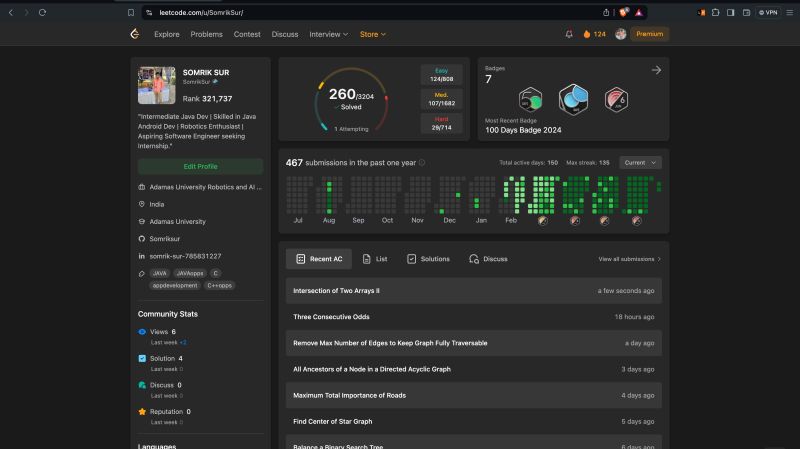The height and width of the screenshot is (449, 800).
Task: Click the last monthly badge under heatmap
Action: coord(636,221)
